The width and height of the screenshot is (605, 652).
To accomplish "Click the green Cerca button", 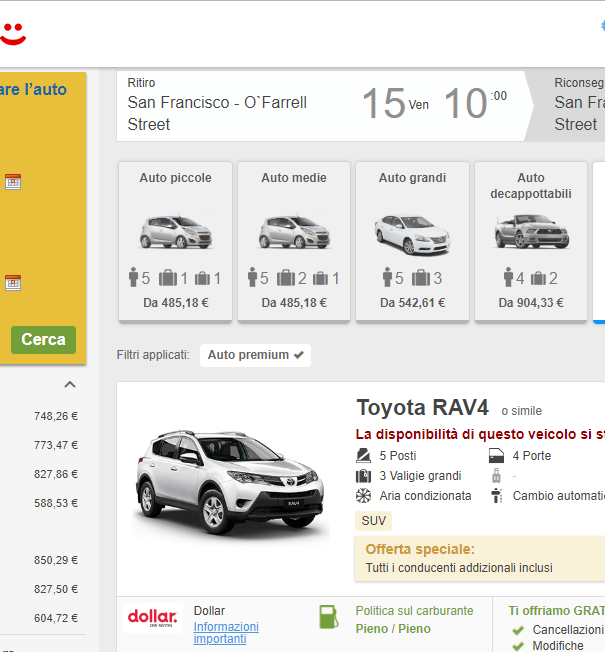I will pyautogui.click(x=43, y=340).
